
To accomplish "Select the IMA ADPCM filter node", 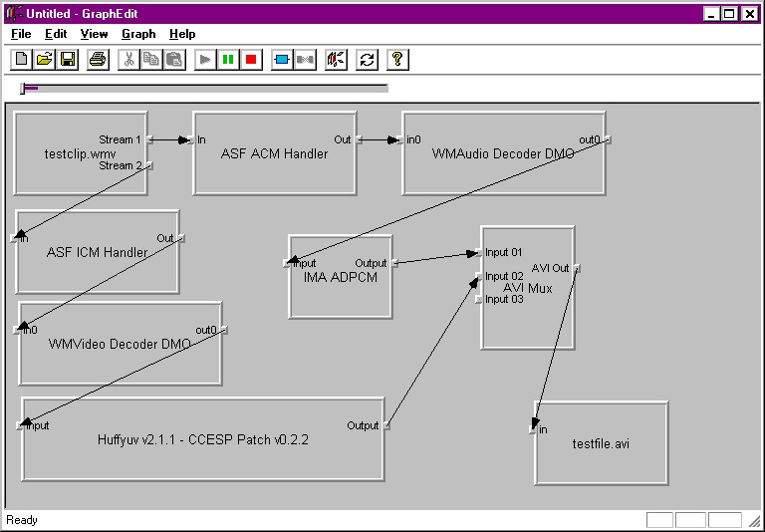I will pyautogui.click(x=340, y=294).
